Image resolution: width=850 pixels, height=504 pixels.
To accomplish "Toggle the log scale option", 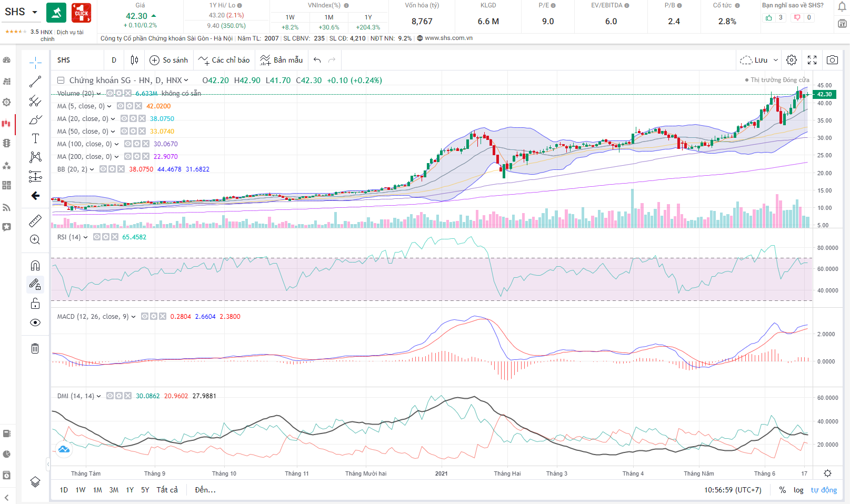I will click(x=798, y=490).
